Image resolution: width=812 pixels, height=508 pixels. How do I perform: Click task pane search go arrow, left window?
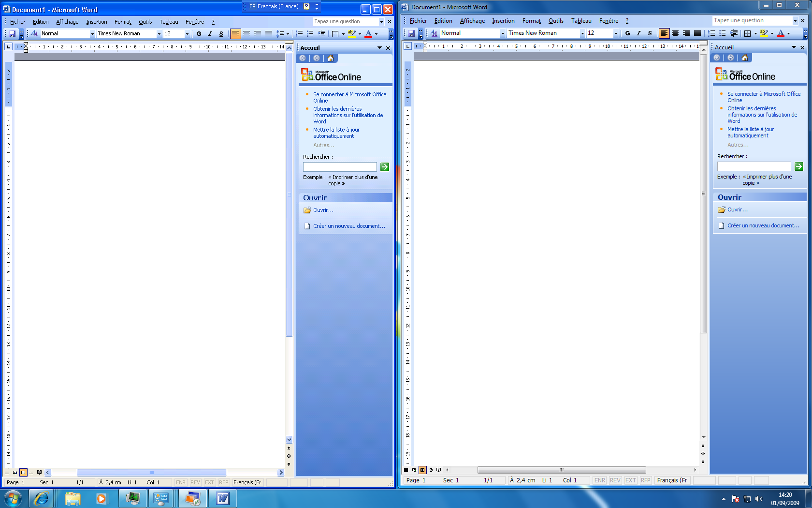[385, 167]
